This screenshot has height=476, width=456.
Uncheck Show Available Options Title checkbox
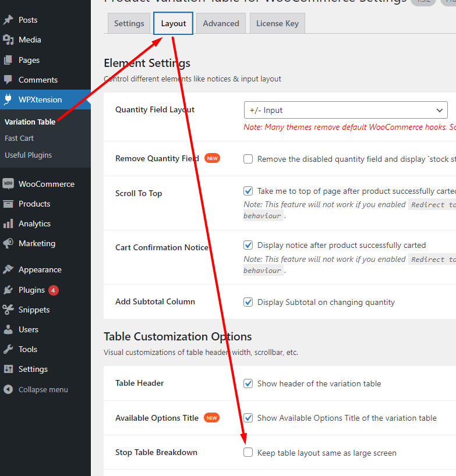pos(248,418)
